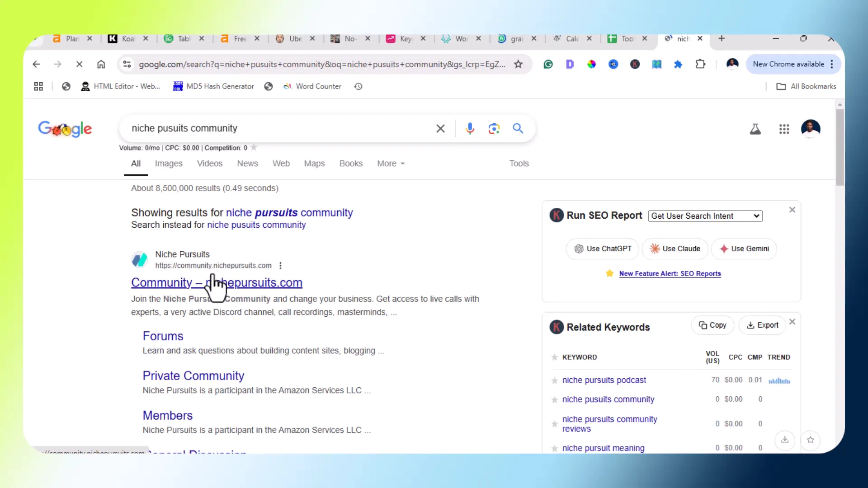Star the search query next to Competition
The height and width of the screenshot is (488, 868).
[x=254, y=147]
